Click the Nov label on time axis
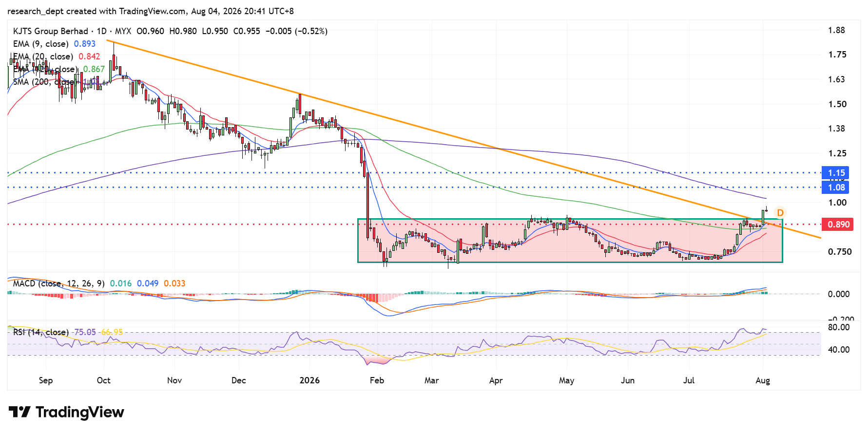 (x=174, y=380)
